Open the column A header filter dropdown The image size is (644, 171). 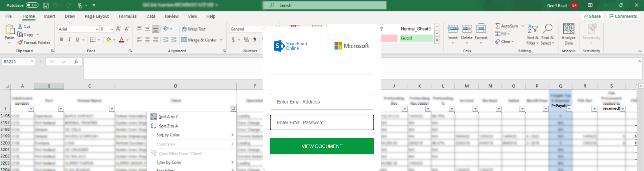[x=31, y=109]
